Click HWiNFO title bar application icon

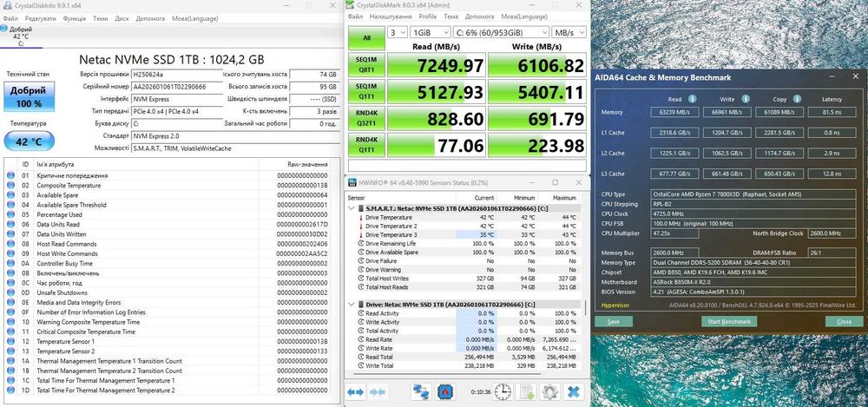351,182
